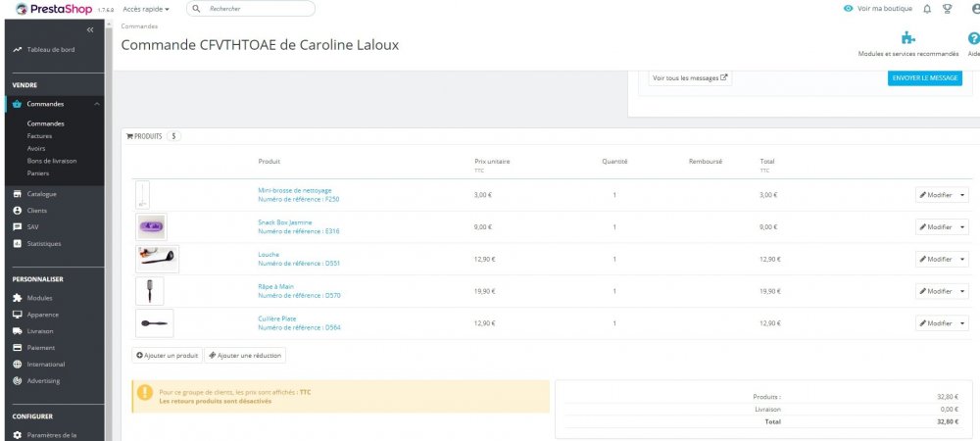Screen dimensions: 980x441
Task: Open the Aide help icon
Action: click(973, 39)
